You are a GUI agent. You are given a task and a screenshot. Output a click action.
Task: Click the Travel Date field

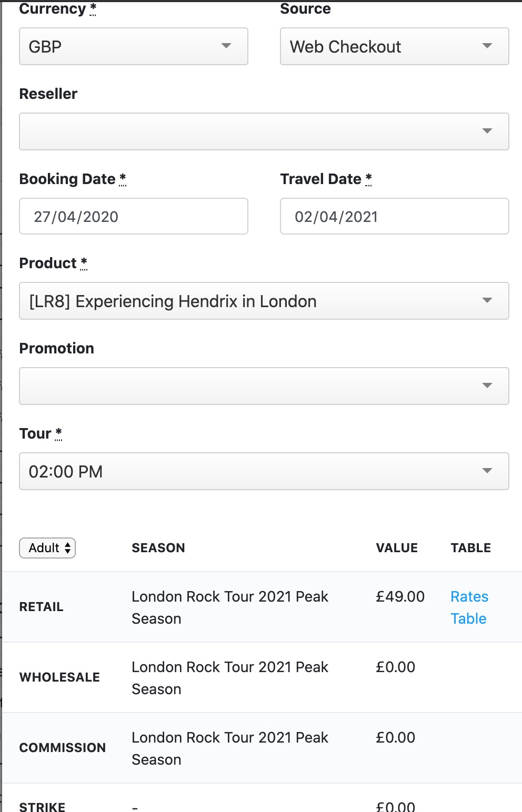pyautogui.click(x=395, y=216)
